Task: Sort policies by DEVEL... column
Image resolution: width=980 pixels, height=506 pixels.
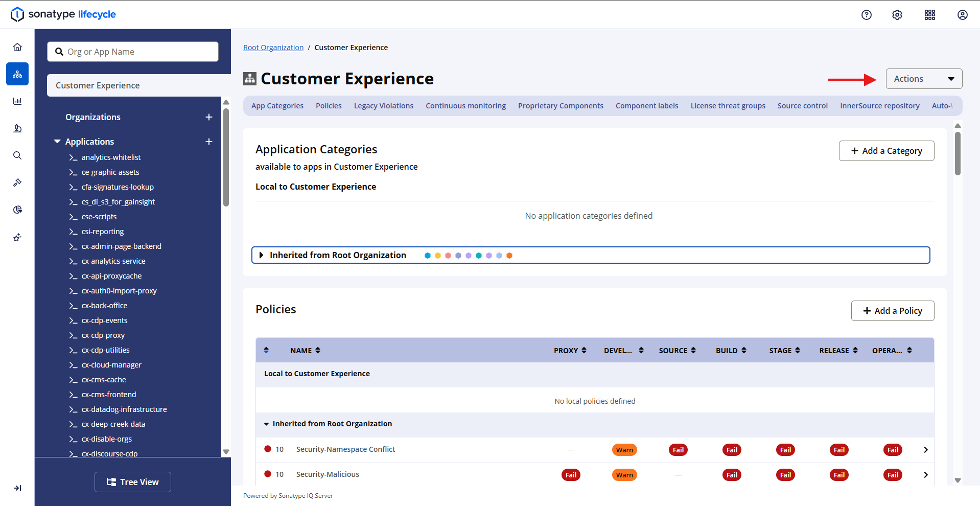Action: click(x=624, y=351)
